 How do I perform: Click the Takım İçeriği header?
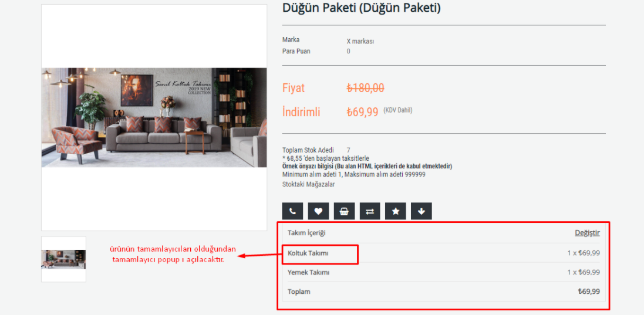click(x=306, y=233)
